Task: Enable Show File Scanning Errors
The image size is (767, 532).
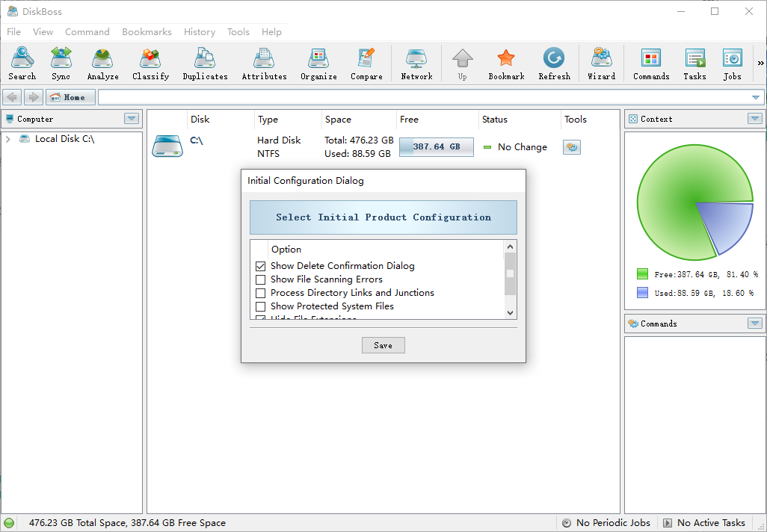Action: coord(261,279)
